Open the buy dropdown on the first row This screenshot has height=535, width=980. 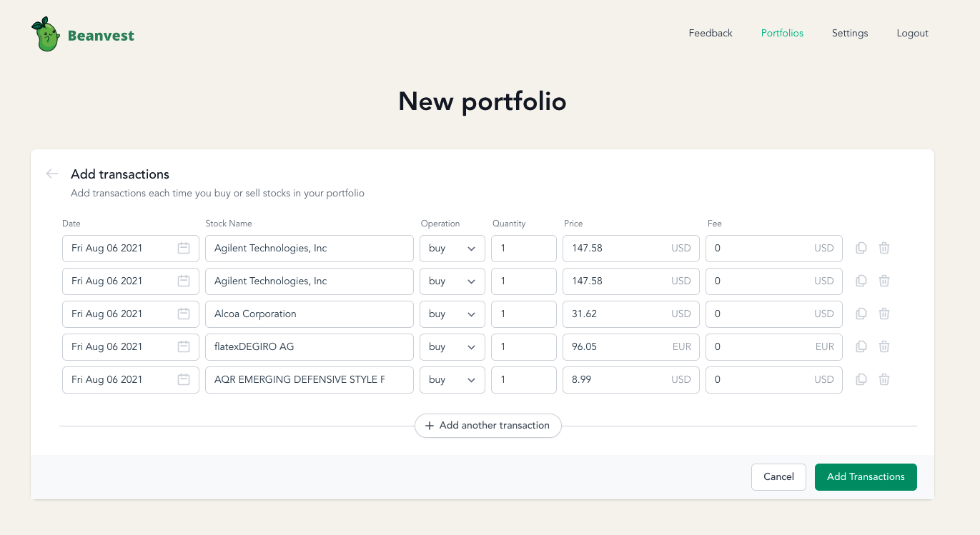[x=452, y=248]
